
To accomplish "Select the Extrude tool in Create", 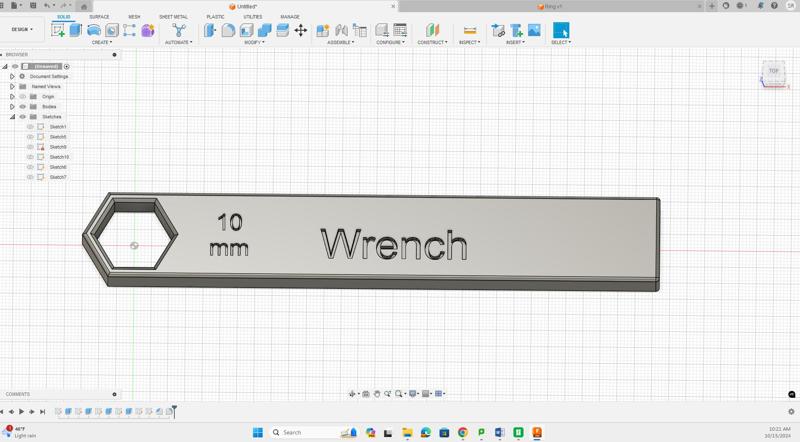I will click(76, 30).
